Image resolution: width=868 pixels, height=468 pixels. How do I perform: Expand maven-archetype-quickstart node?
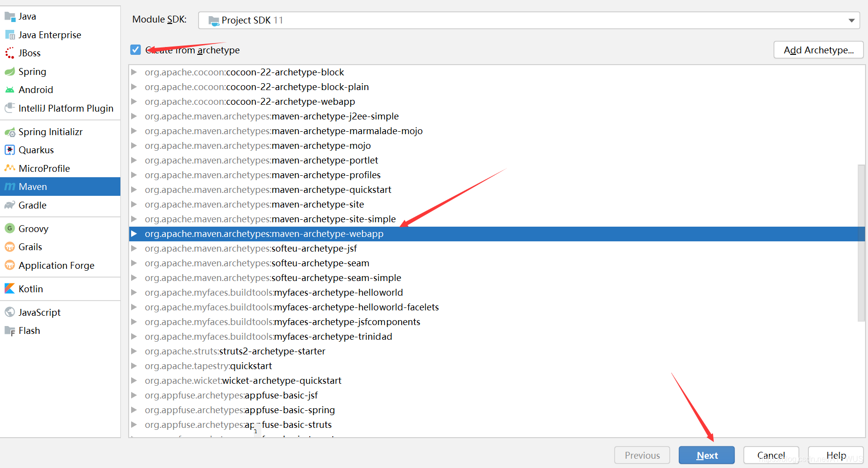(x=134, y=189)
